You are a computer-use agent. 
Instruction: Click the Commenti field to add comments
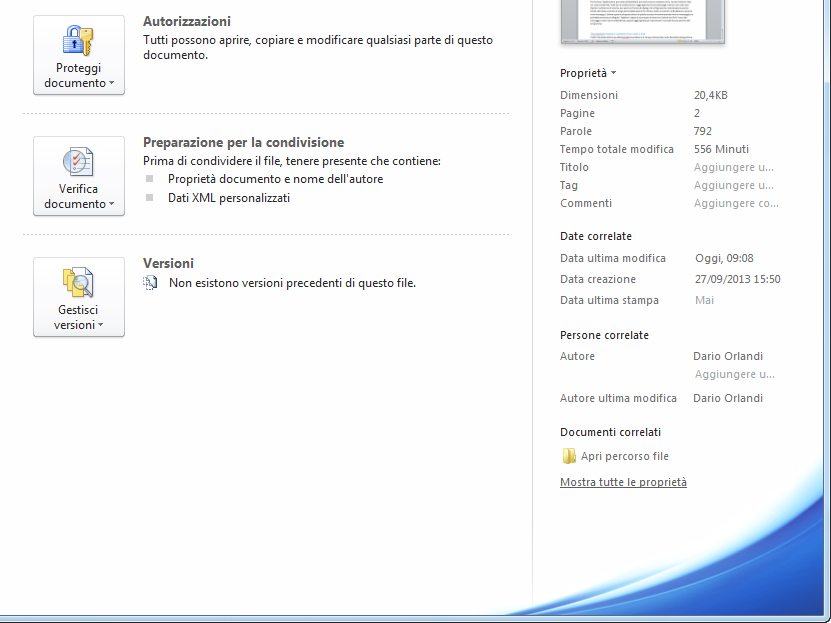[x=736, y=203]
